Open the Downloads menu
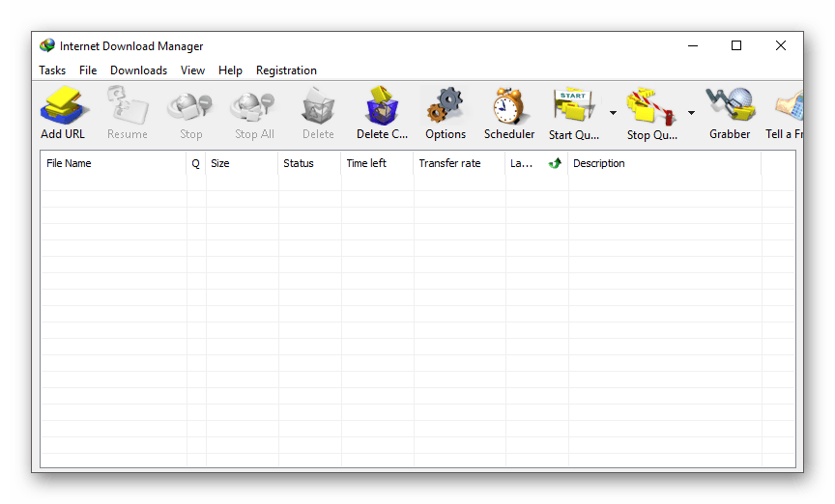 (x=138, y=70)
